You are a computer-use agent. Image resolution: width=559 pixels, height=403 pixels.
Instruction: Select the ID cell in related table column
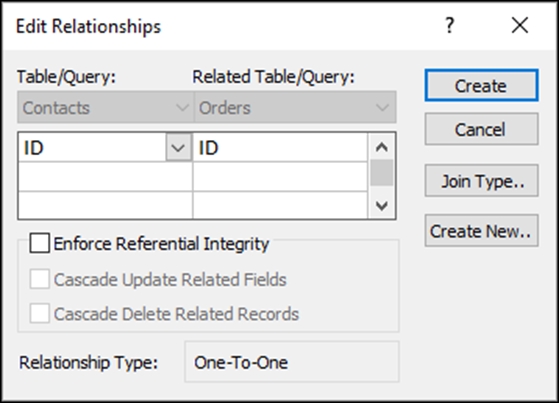click(x=280, y=147)
